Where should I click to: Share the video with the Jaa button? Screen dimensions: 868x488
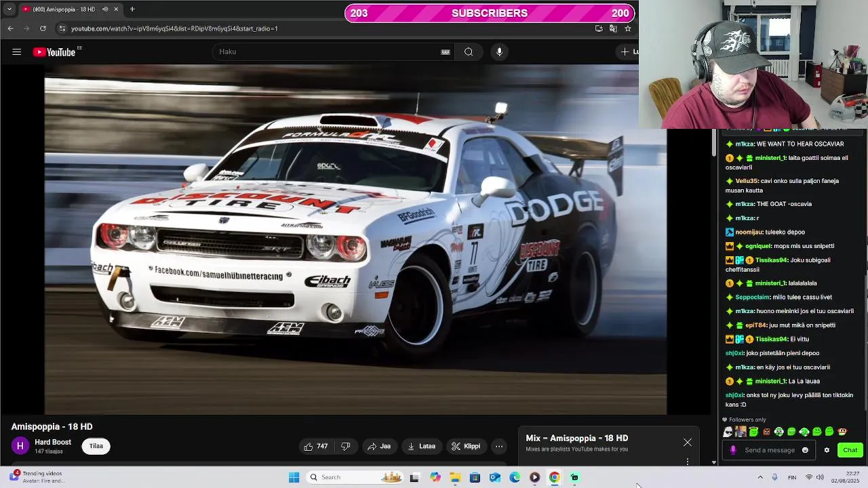(x=379, y=446)
